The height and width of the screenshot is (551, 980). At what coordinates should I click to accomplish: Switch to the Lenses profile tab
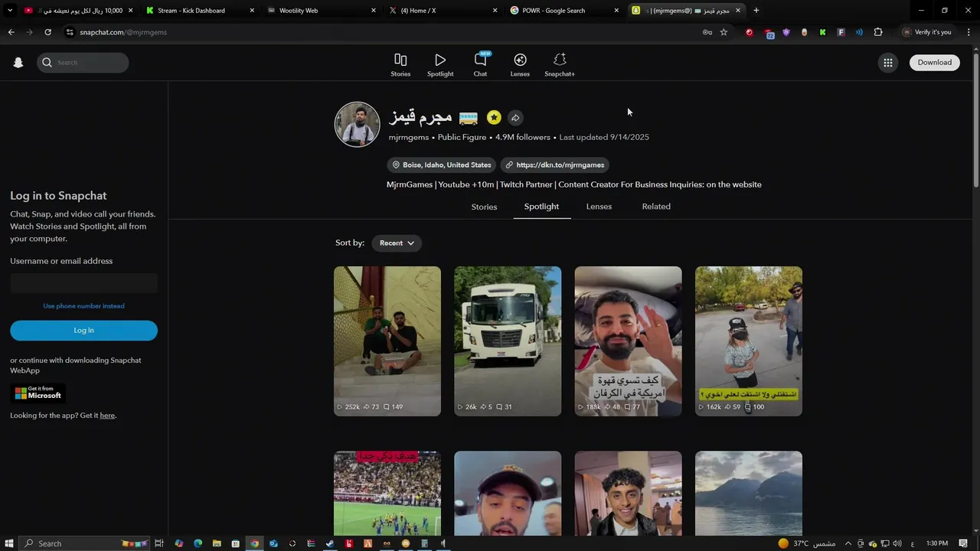point(599,207)
